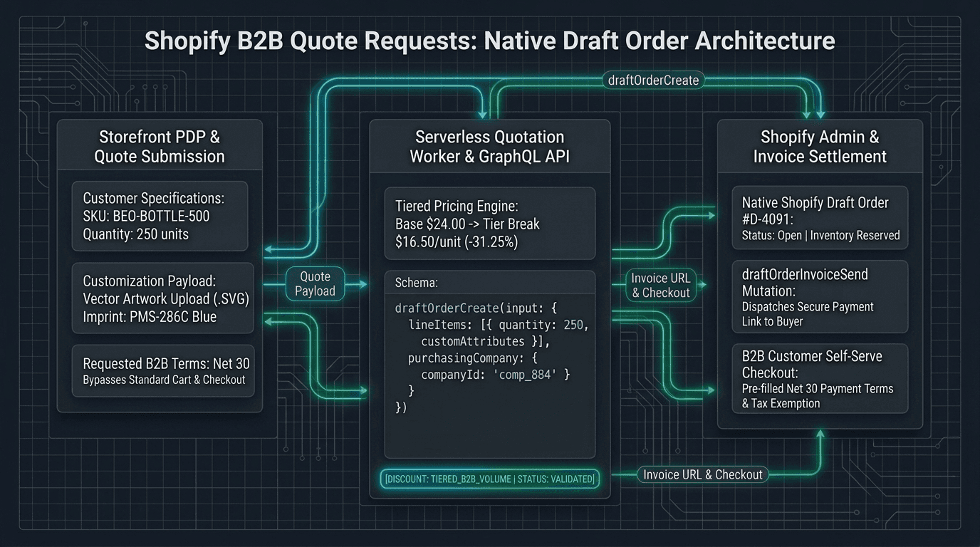Click the two-line "Invoice URL & Checkout" connector label
Image resolution: width=980 pixels, height=547 pixels.
coord(661,286)
